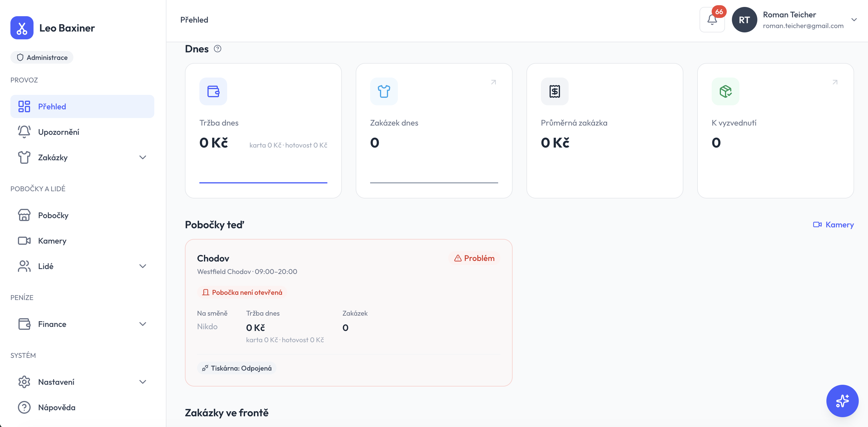Click the Administrace role badge
Viewport: 868px width, 427px height.
[42, 57]
